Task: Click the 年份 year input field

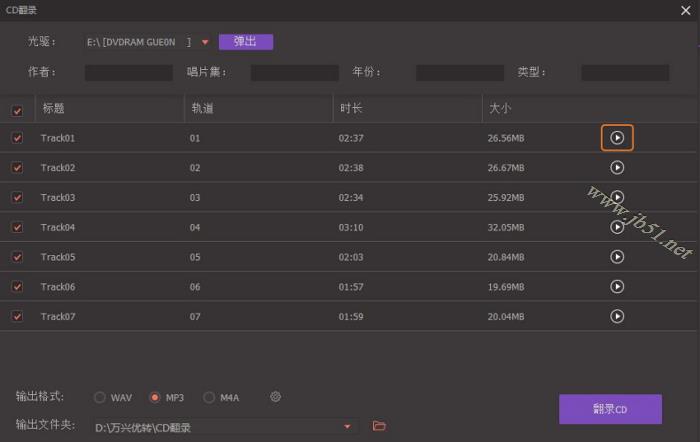Action: 460,73
